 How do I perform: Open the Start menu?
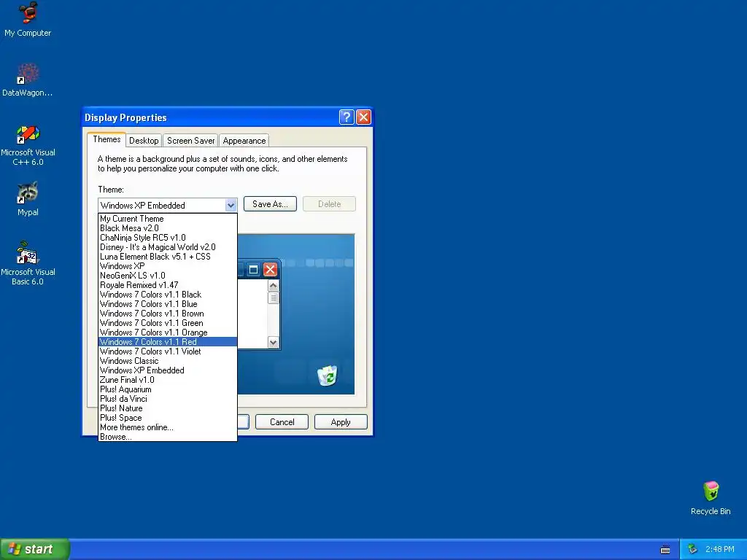coord(34,549)
